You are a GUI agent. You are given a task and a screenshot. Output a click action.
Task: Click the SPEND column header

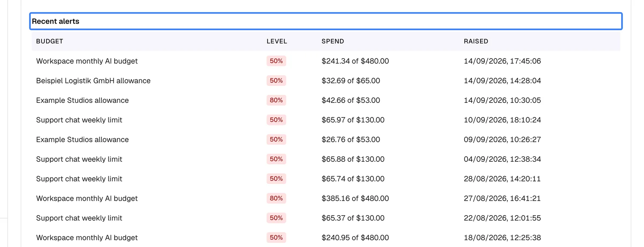coord(333,41)
